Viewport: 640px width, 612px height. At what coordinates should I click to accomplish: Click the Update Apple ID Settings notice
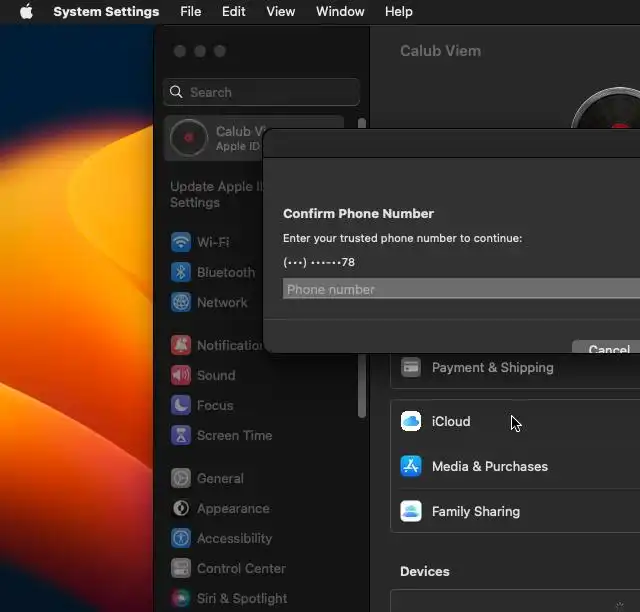(x=216, y=194)
